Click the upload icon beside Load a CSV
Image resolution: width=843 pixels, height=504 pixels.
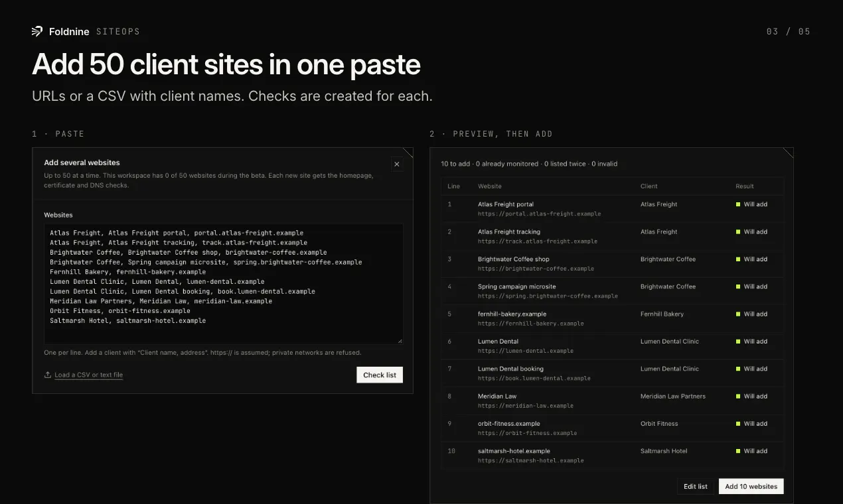click(x=48, y=375)
